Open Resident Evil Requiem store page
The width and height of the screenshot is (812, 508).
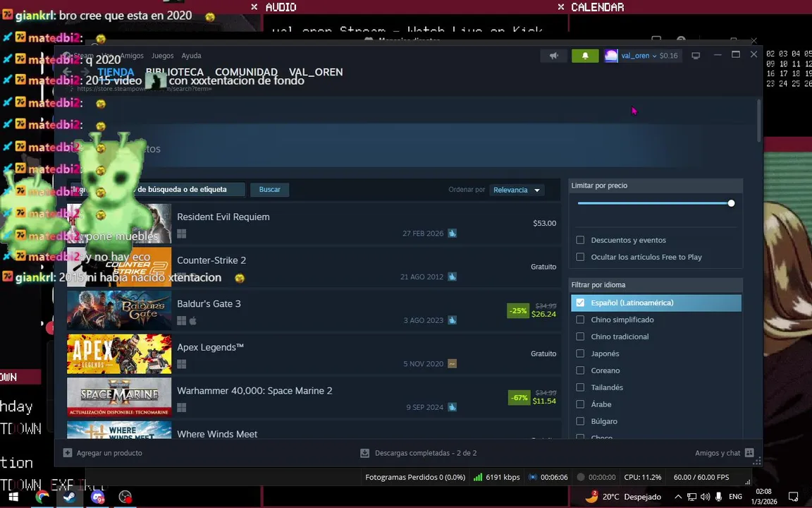[x=223, y=217]
